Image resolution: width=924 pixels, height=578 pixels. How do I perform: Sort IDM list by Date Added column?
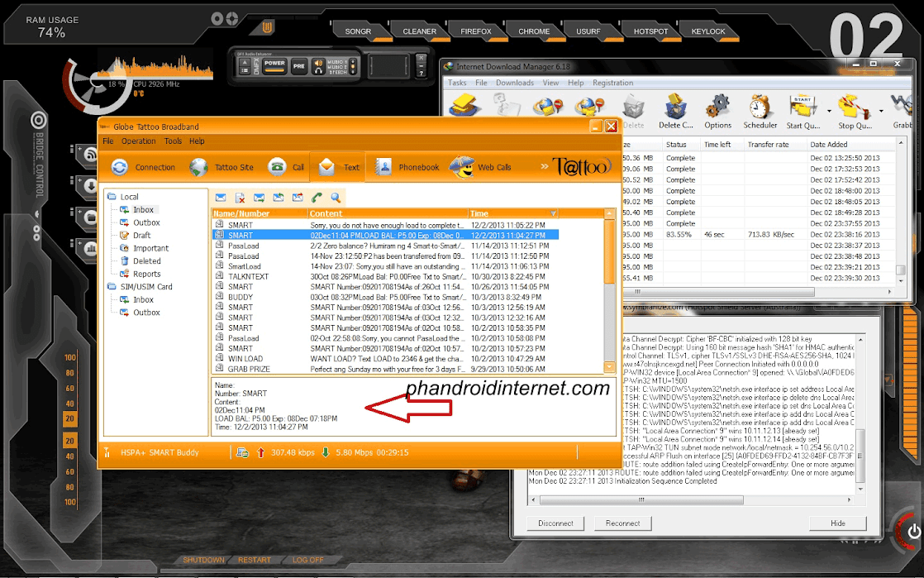(x=850, y=145)
